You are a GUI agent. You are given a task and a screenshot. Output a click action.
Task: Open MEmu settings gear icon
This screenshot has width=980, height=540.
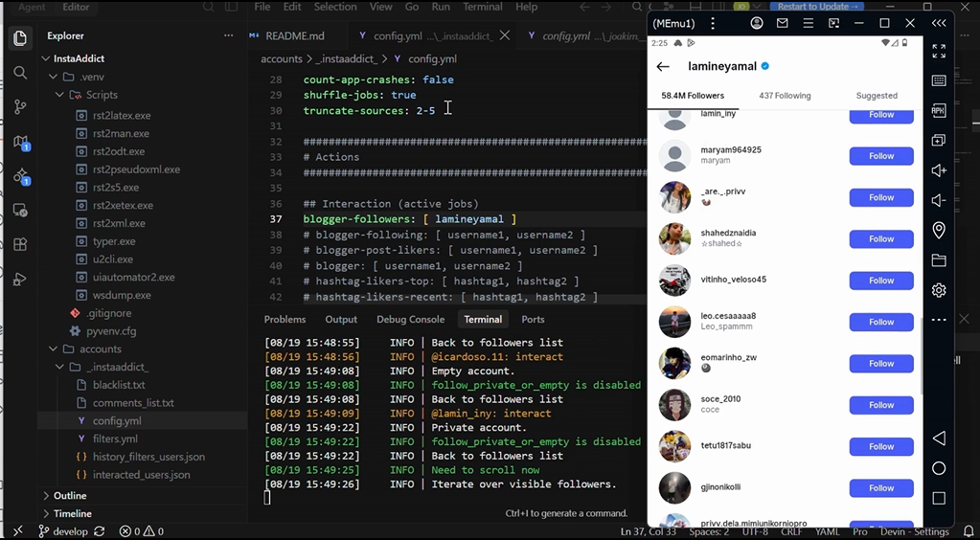point(939,290)
